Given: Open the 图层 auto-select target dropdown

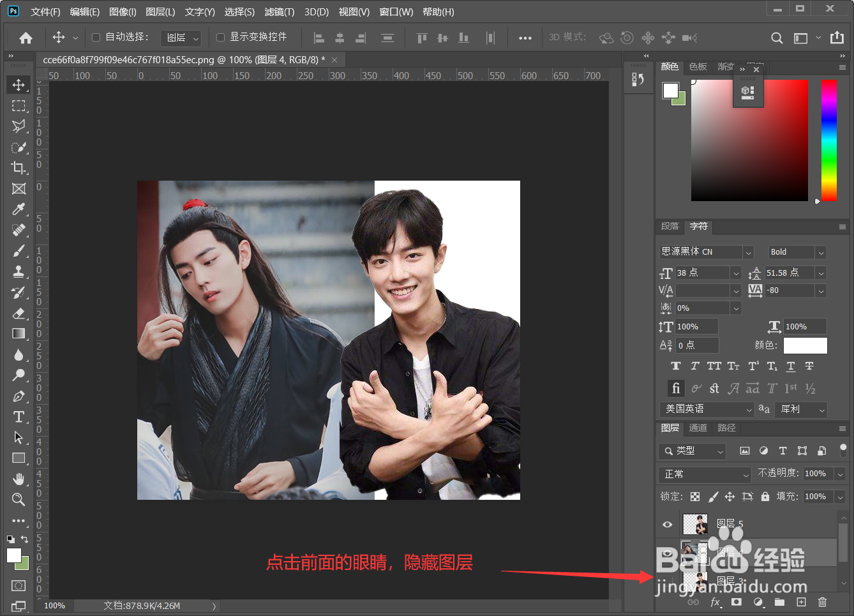Looking at the screenshot, I should [x=181, y=38].
